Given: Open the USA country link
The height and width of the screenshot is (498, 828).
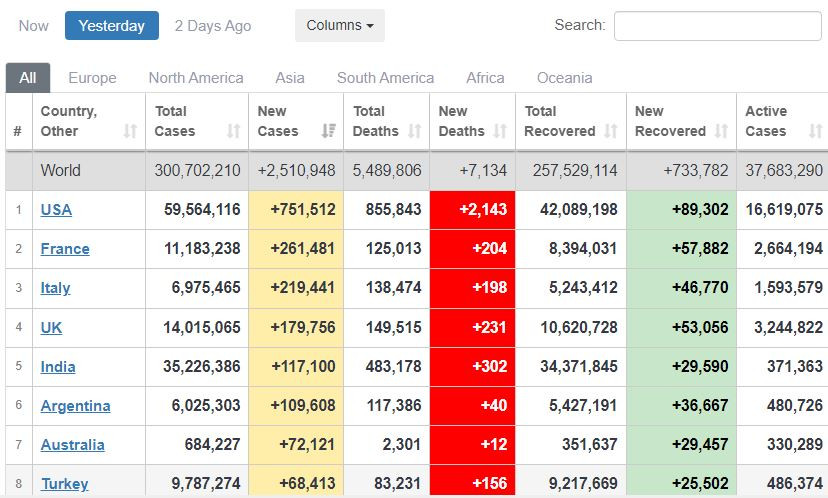Looking at the screenshot, I should [x=56, y=210].
